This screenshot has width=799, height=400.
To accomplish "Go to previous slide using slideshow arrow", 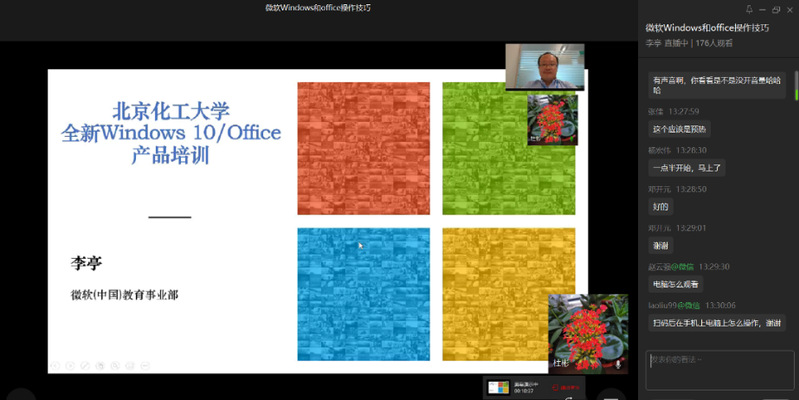I will pos(56,365).
